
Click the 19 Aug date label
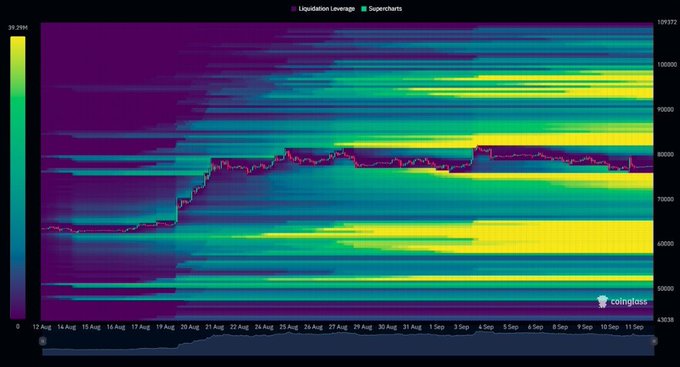click(165, 327)
